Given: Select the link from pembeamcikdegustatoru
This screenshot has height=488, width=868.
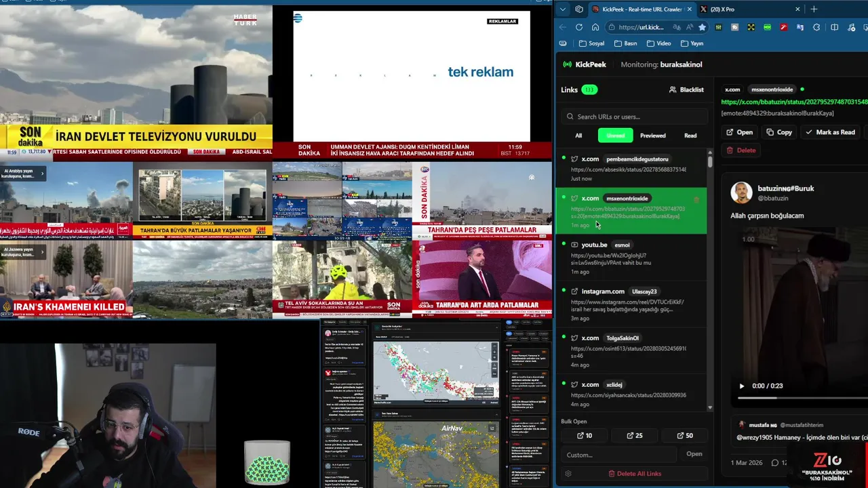Looking at the screenshot, I should [x=631, y=167].
